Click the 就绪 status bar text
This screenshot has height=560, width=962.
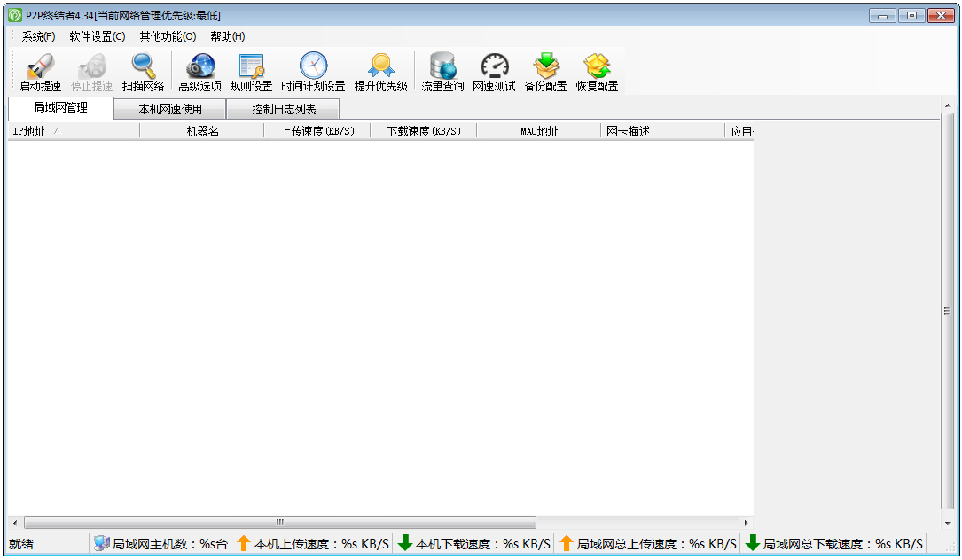[x=21, y=544]
